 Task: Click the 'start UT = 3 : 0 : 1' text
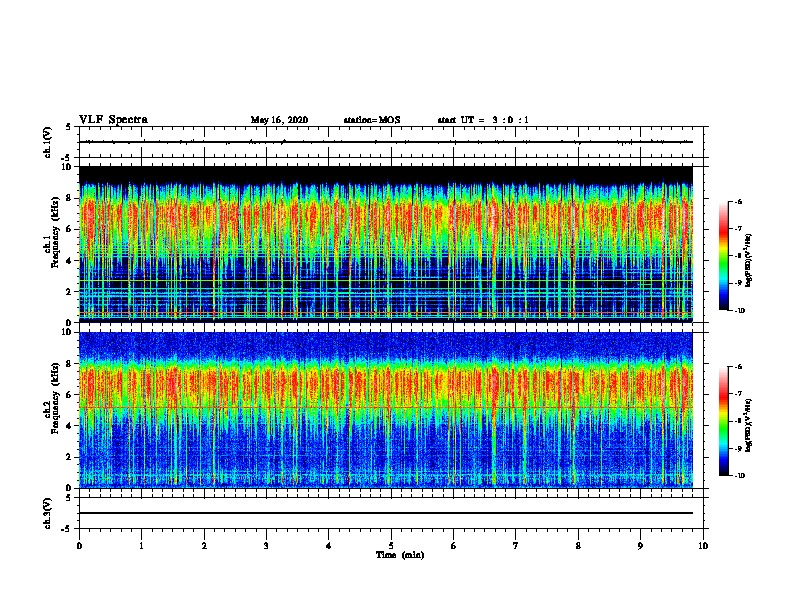point(483,120)
